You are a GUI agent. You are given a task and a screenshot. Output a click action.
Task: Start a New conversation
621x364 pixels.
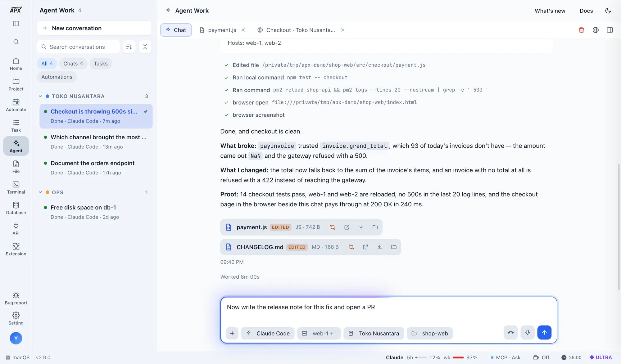click(94, 28)
